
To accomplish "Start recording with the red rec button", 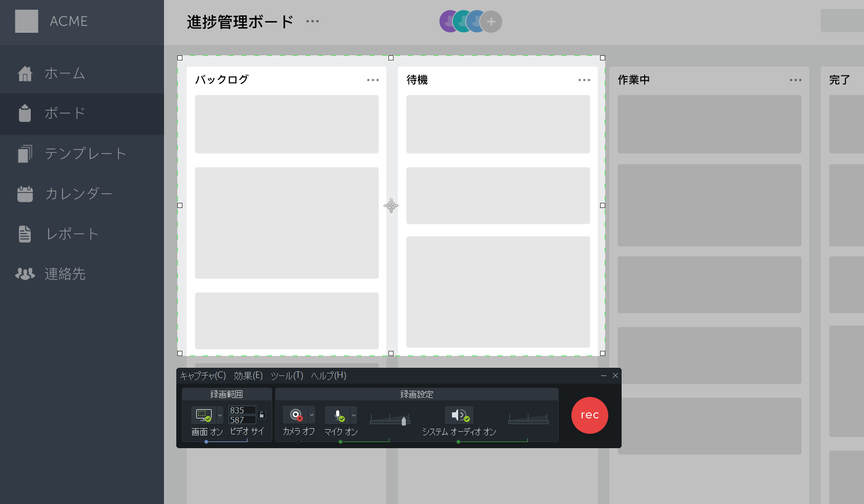I will (x=589, y=415).
